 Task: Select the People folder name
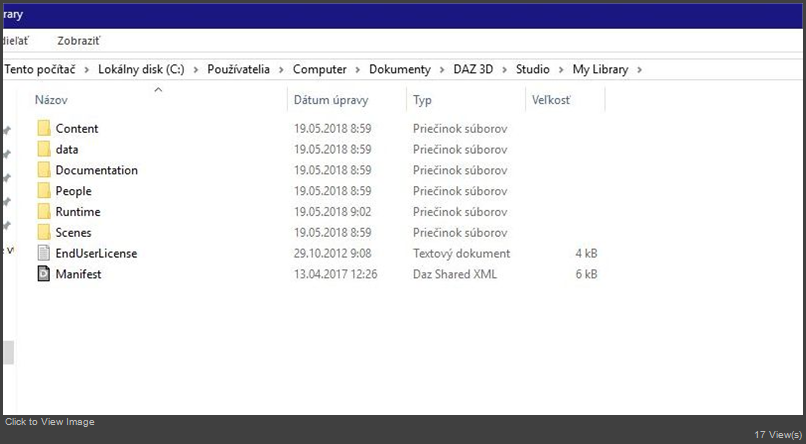(x=74, y=191)
